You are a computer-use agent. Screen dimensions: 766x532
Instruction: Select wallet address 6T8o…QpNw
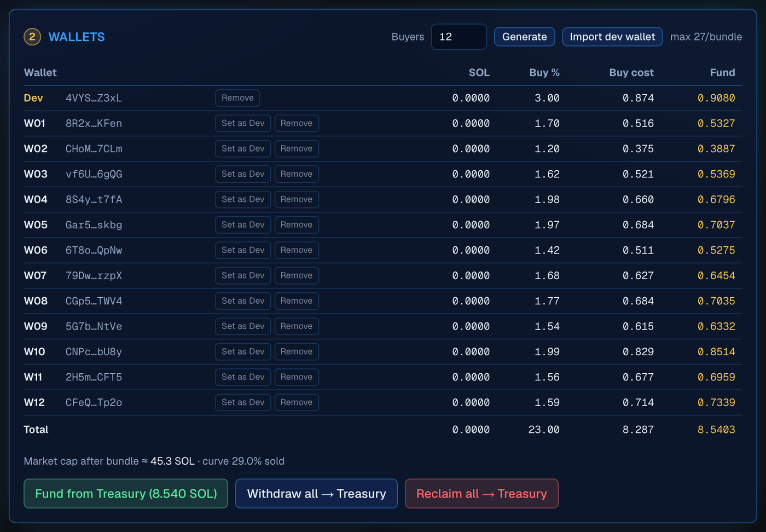[x=94, y=250]
